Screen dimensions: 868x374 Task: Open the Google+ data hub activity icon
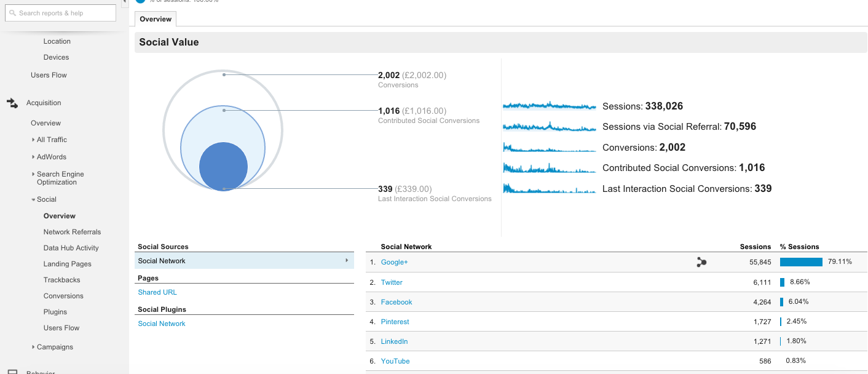(x=701, y=262)
